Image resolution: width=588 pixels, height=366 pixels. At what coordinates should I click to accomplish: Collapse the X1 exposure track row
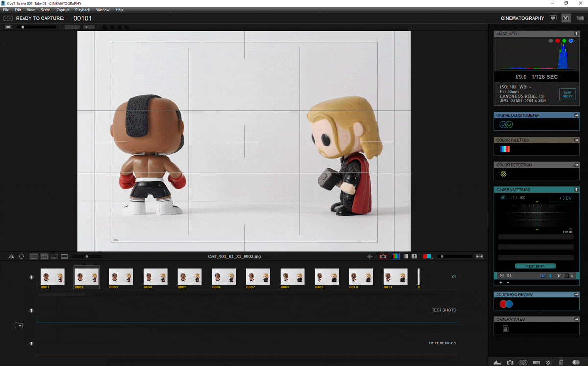(x=31, y=277)
